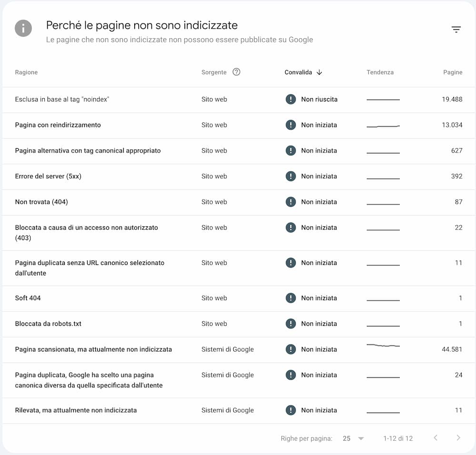Open 'Non trovata (404)' reason

point(41,202)
